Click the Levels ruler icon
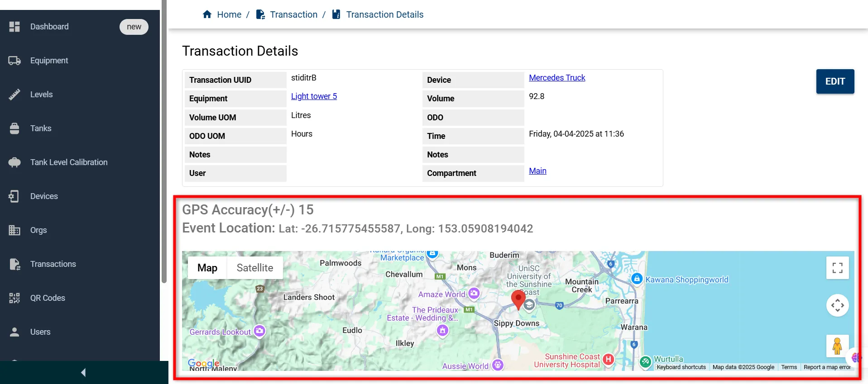 (14, 95)
